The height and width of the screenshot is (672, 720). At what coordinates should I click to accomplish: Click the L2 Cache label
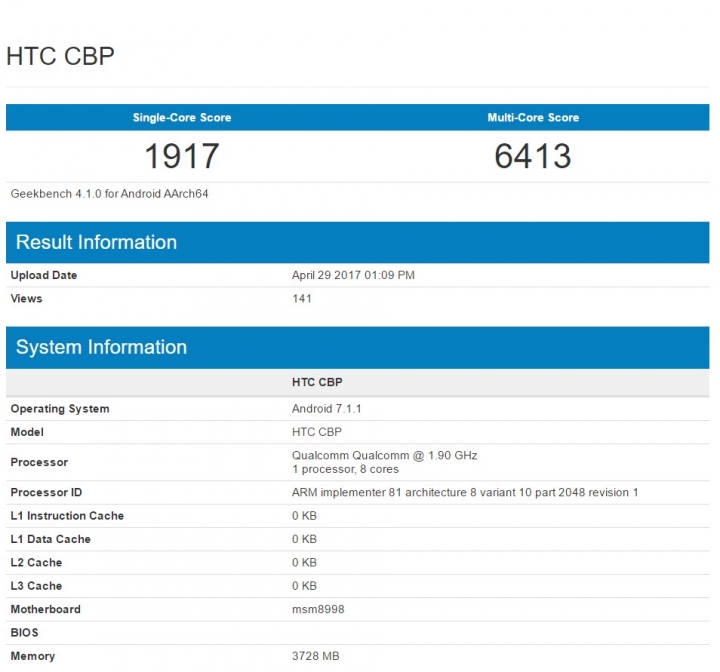pyautogui.click(x=36, y=563)
